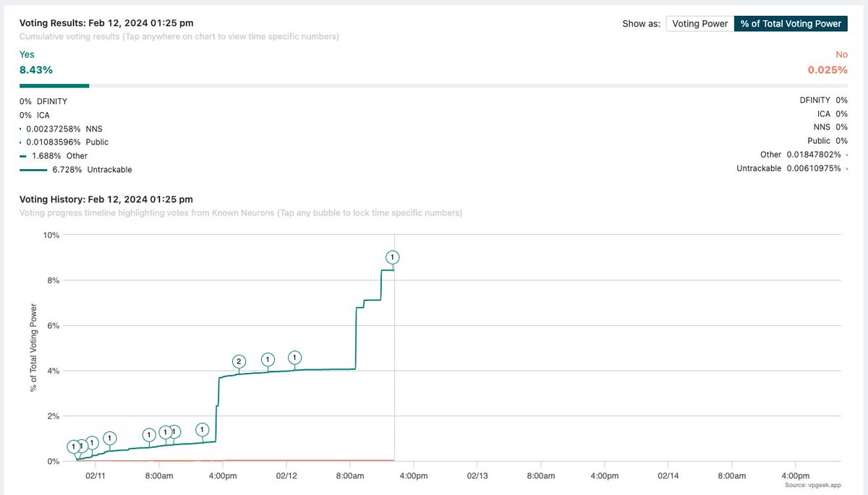Click the 0.00237258% NNS row
Viewport: 868px width, 495px height.
61,129
